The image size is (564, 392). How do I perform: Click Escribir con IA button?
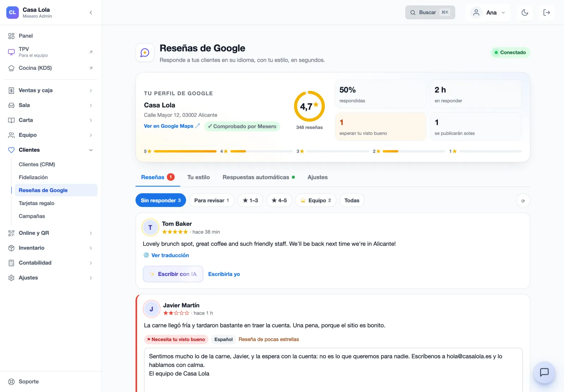[x=173, y=274]
